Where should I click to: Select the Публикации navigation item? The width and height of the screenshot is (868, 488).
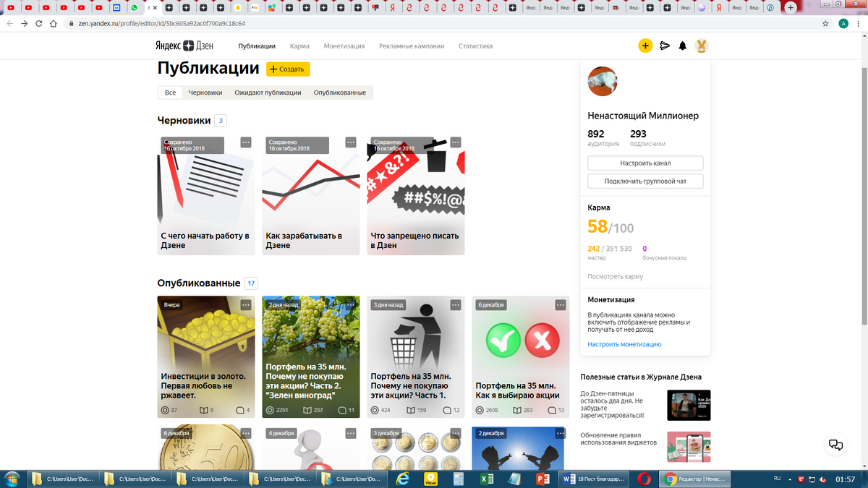tap(257, 46)
